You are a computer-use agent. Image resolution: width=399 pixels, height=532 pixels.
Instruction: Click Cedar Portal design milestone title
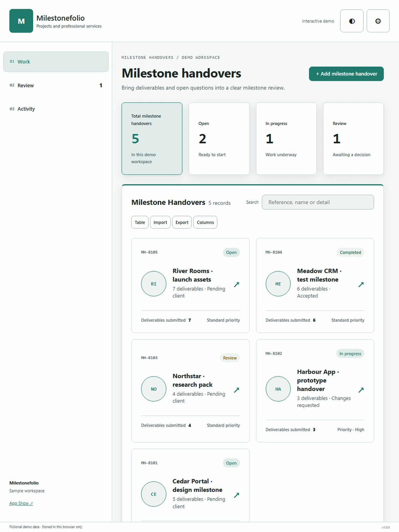tap(198, 485)
